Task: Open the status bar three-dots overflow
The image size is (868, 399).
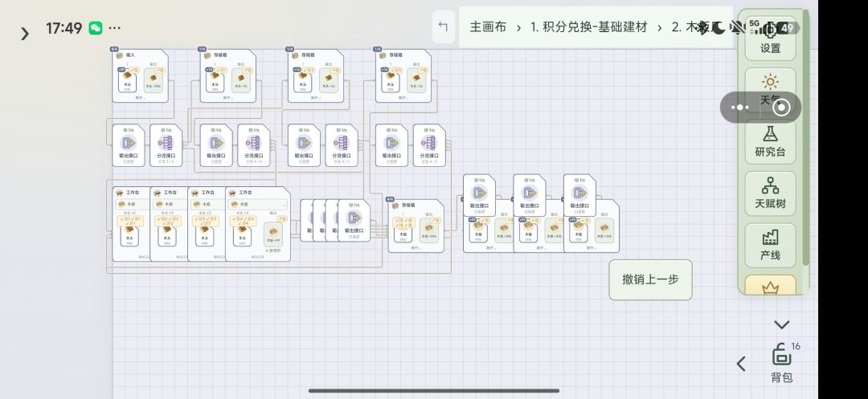Action: [x=115, y=28]
